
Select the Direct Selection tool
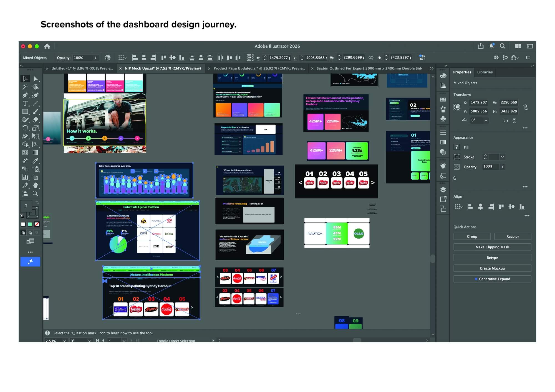pos(36,79)
